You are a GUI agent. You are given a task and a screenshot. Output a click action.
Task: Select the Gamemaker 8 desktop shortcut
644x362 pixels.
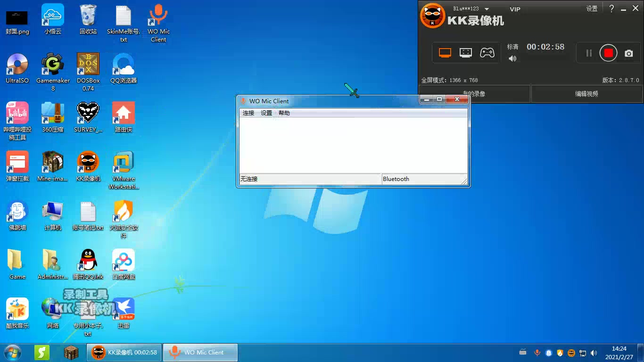53,73
